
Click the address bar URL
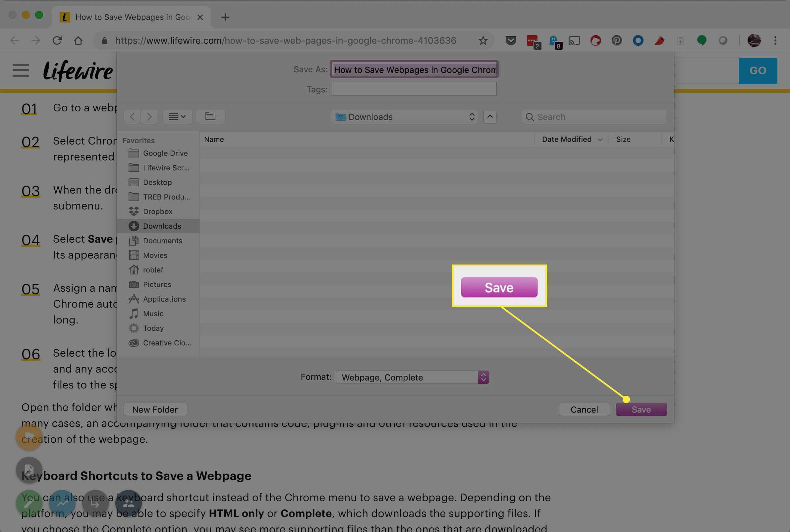286,41
